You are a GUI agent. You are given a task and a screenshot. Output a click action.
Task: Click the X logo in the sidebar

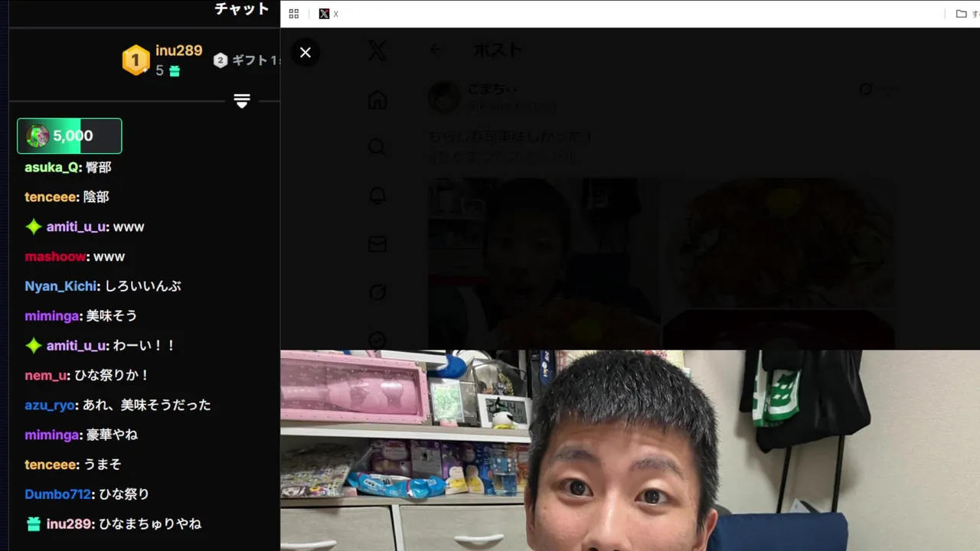tap(377, 51)
